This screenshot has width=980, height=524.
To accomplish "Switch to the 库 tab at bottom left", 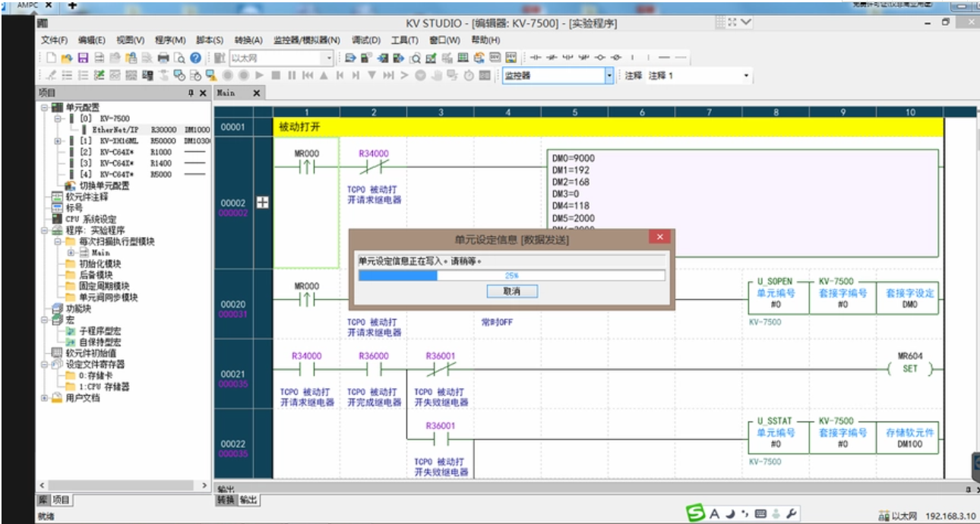I will (x=43, y=500).
